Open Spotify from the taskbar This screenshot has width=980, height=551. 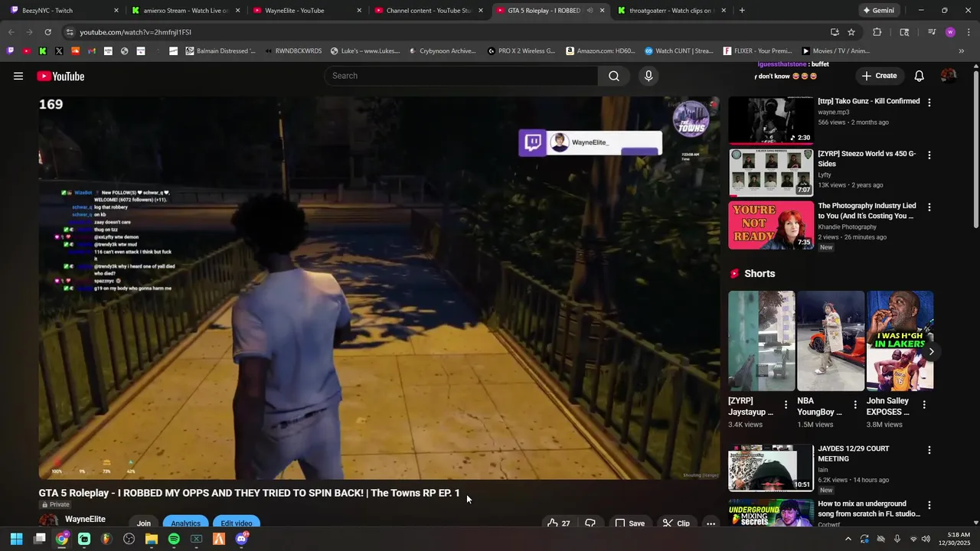(174, 539)
